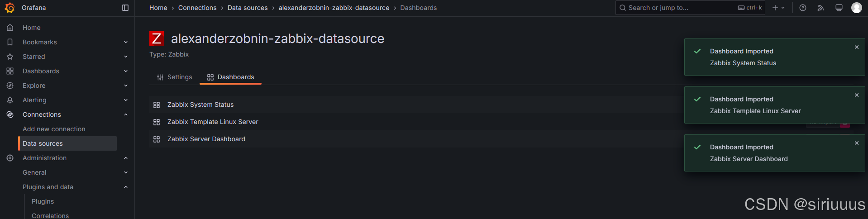Click the red Zabbix Z logo
The image size is (868, 219).
click(157, 38)
